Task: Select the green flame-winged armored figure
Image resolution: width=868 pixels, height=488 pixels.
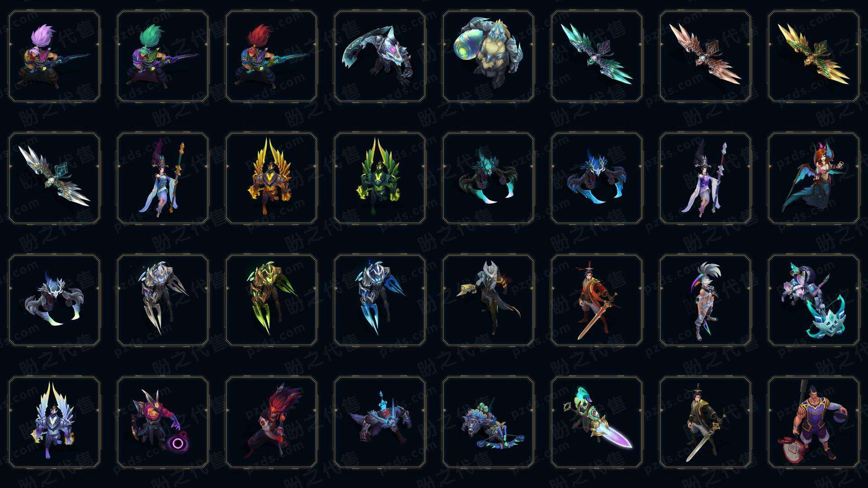Action: 380,178
